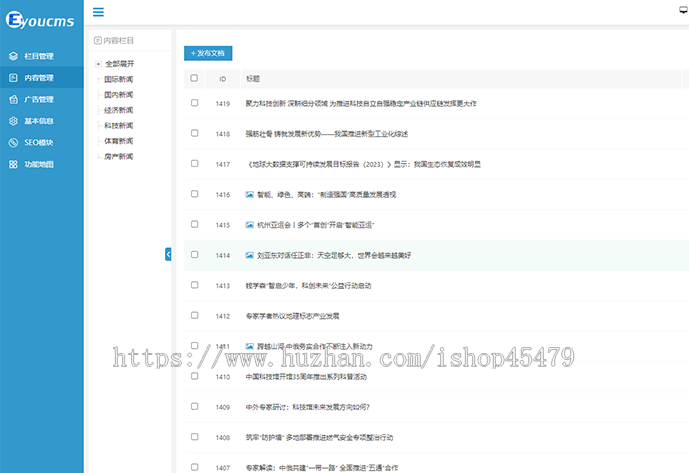The height and width of the screenshot is (473, 689).
Task: Click ID cell 1407
Action: click(x=223, y=467)
